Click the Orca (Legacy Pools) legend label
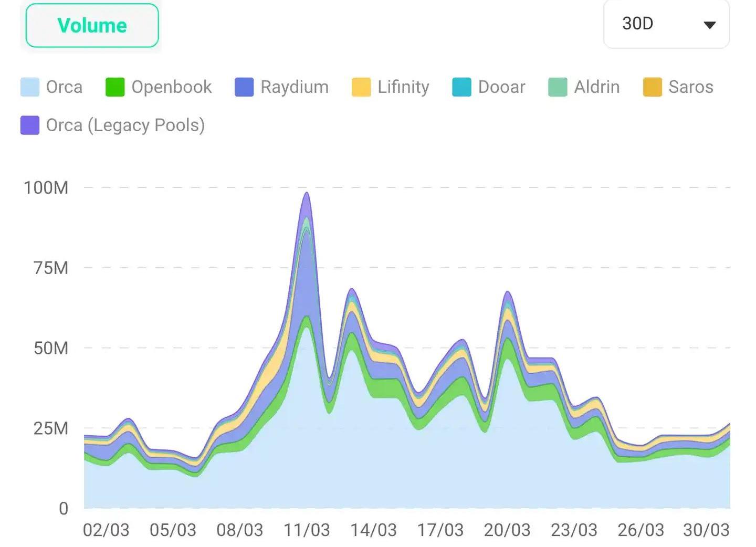Viewport: 756px width, 547px height. point(125,125)
